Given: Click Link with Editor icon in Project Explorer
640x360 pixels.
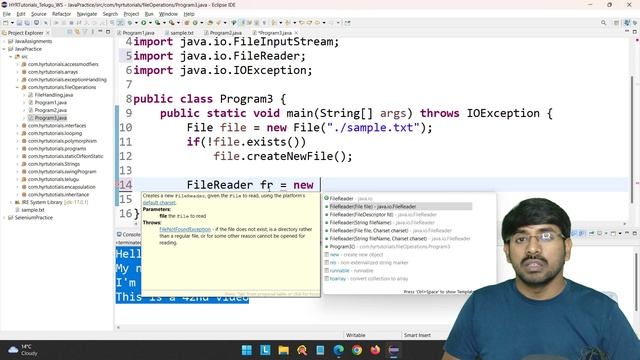Looking at the screenshot, I should (x=77, y=32).
